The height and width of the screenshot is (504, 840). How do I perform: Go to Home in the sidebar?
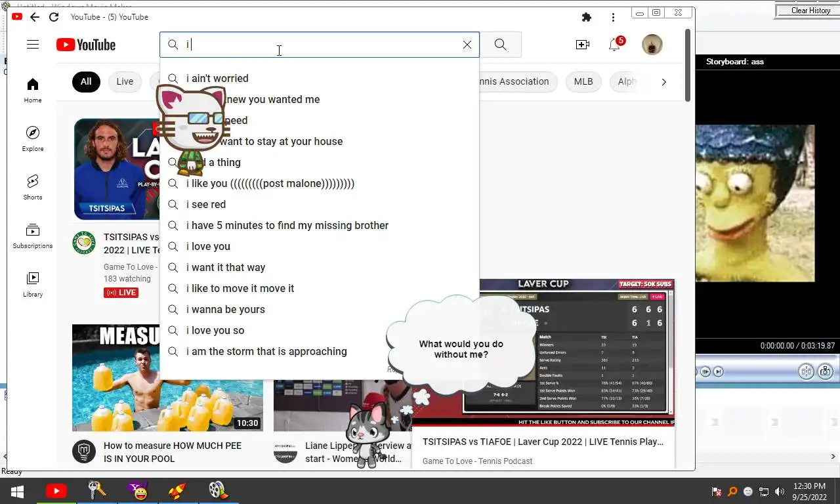[x=33, y=91]
